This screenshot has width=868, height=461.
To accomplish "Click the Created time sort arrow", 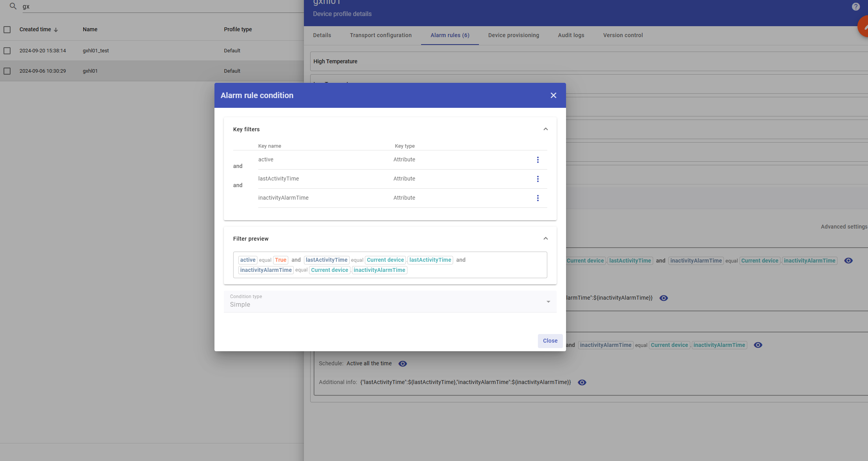I will [x=56, y=30].
